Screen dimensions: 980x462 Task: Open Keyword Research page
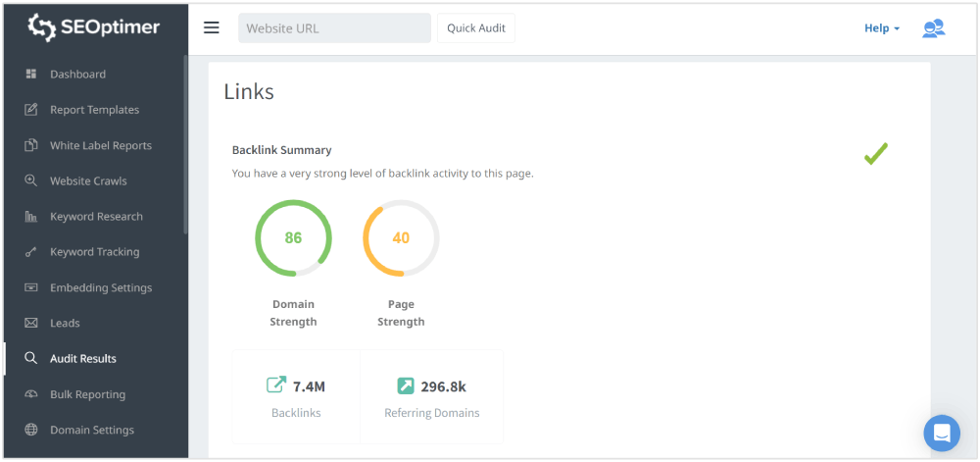click(x=96, y=217)
